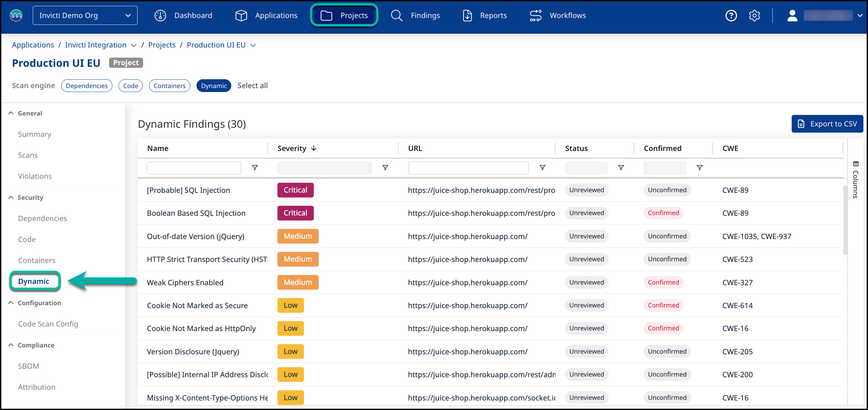Image resolution: width=868 pixels, height=410 pixels.
Task: Click the Export to CSV button
Action: click(827, 124)
